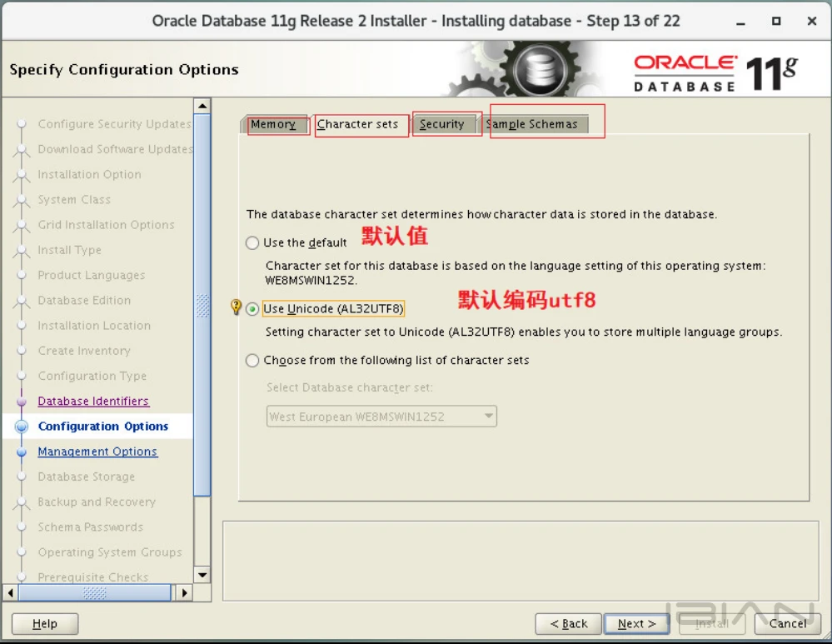Image resolution: width=832 pixels, height=644 pixels.
Task: Click the step list scroll right arrow
Action: [183, 592]
